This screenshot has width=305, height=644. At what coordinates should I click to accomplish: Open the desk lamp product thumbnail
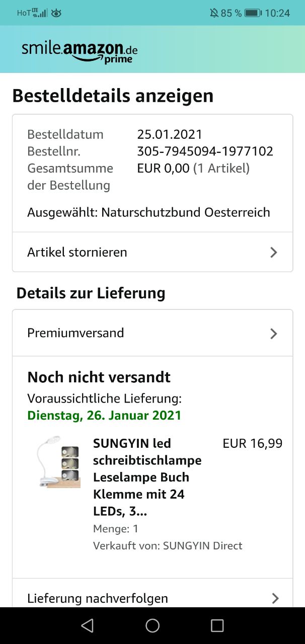point(57,462)
